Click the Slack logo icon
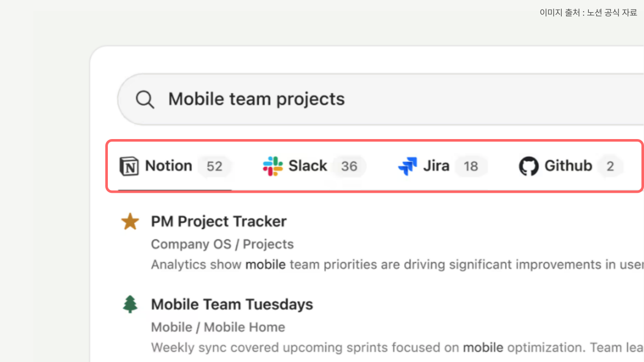The image size is (644, 362). pos(273,166)
